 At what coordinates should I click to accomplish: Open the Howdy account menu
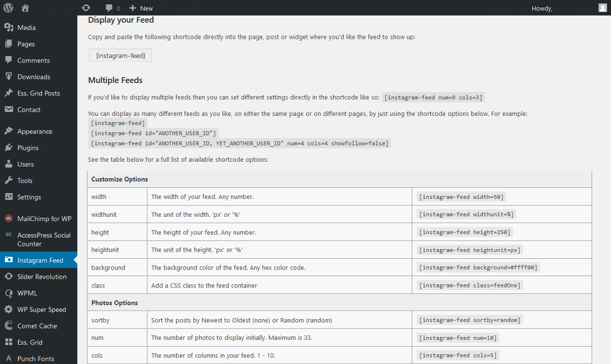coord(542,8)
